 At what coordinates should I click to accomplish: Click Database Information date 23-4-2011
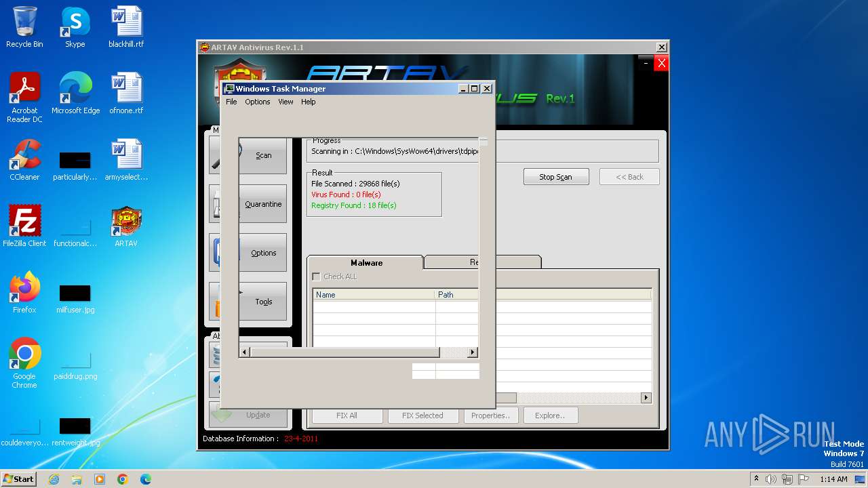[x=301, y=439]
